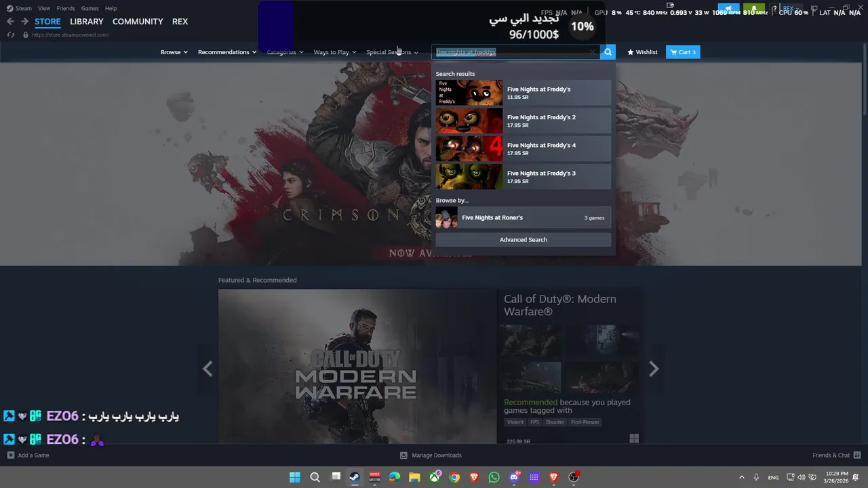Open the REX profile tab

(180, 22)
